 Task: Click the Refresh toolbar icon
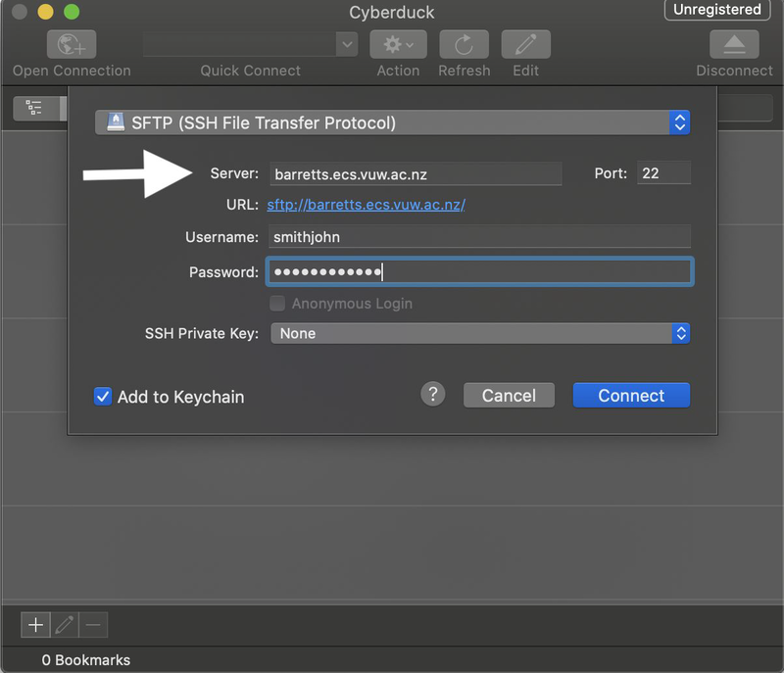(464, 44)
